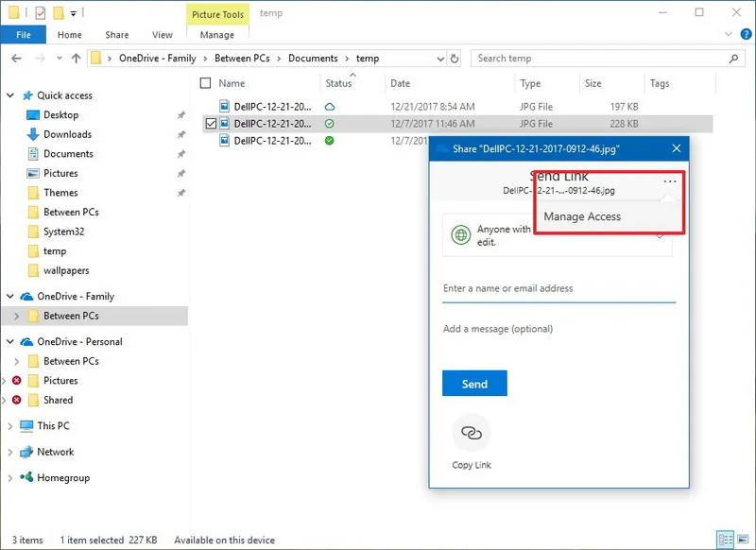The width and height of the screenshot is (756, 550).
Task: Click the new folder quick access toolbar icon
Action: pyautogui.click(x=59, y=13)
